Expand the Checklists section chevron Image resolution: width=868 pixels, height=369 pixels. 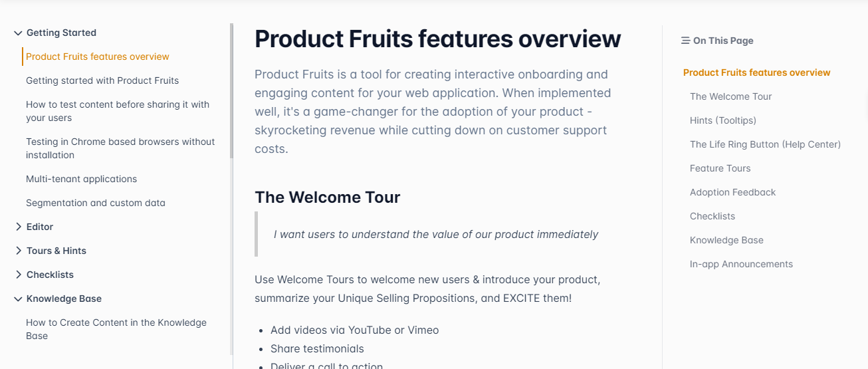18,275
